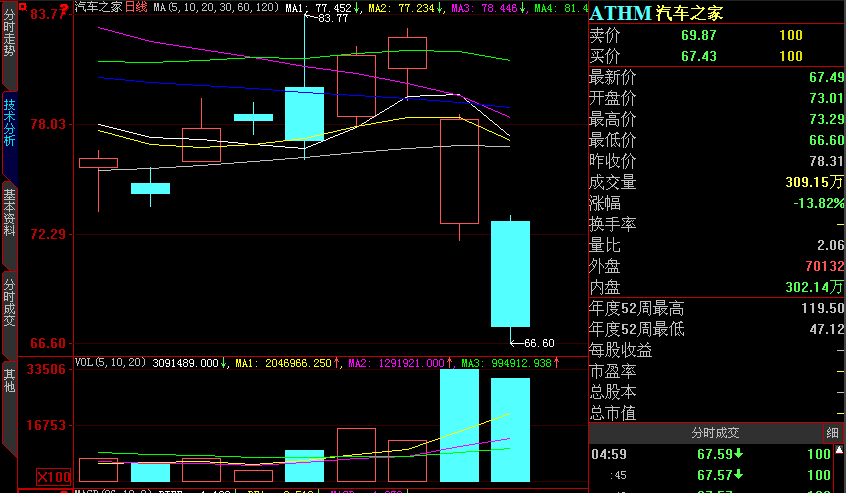Screen dimensions: 846x493
Task: Click the VOL(5,10,20) indicator label
Action: click(x=111, y=362)
